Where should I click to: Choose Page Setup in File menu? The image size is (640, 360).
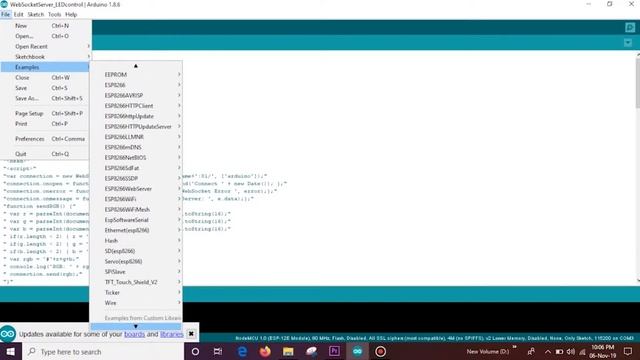point(46,113)
